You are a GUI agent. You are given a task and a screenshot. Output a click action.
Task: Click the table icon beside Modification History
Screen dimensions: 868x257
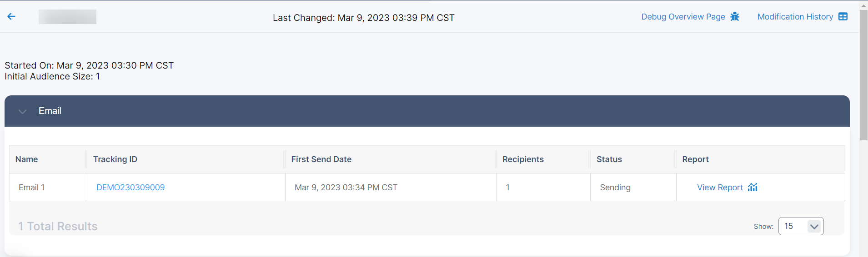843,17
